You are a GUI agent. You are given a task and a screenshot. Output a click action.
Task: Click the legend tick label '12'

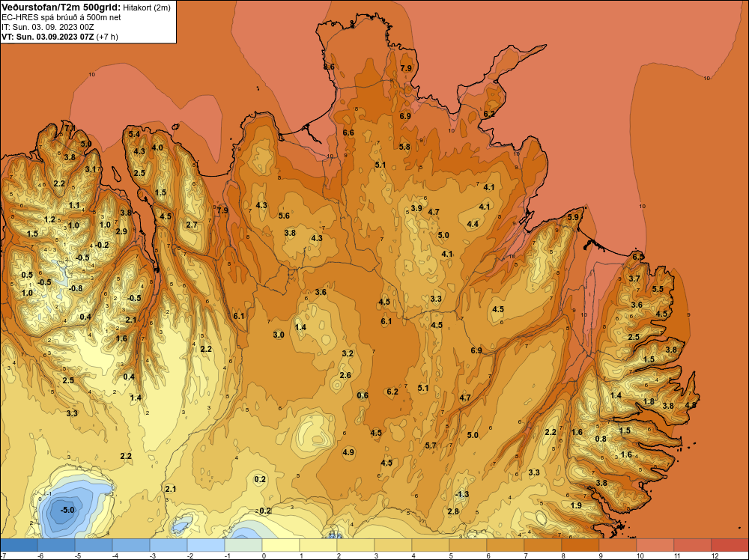[715, 556]
